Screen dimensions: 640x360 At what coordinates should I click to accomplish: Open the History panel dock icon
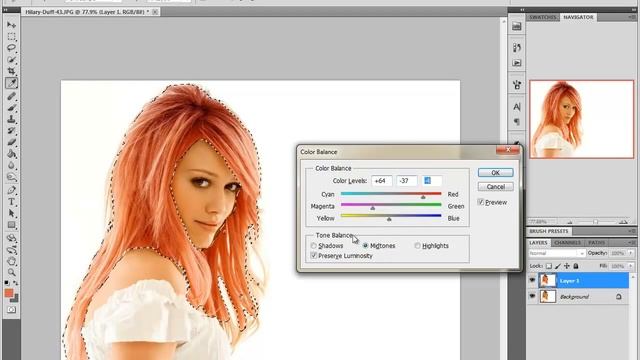tap(517, 48)
